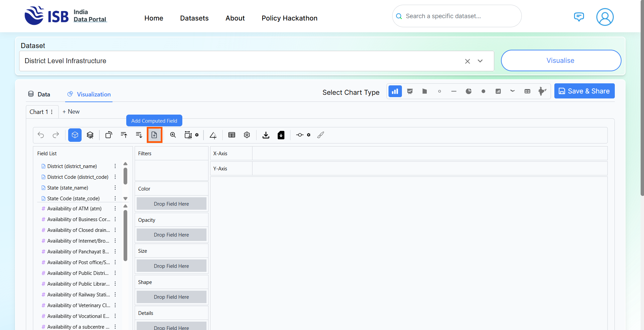
Task: Switch to the Data tab
Action: pyautogui.click(x=39, y=94)
